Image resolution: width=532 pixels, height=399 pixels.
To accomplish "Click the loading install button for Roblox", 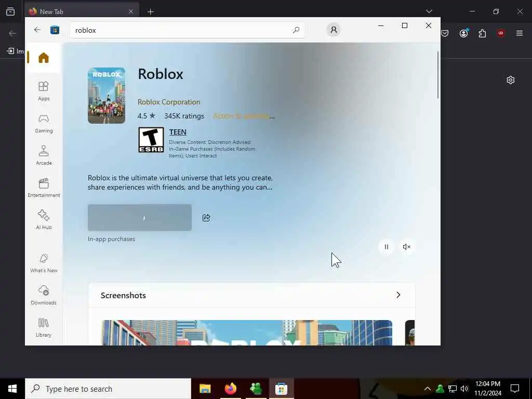I will pos(139,218).
